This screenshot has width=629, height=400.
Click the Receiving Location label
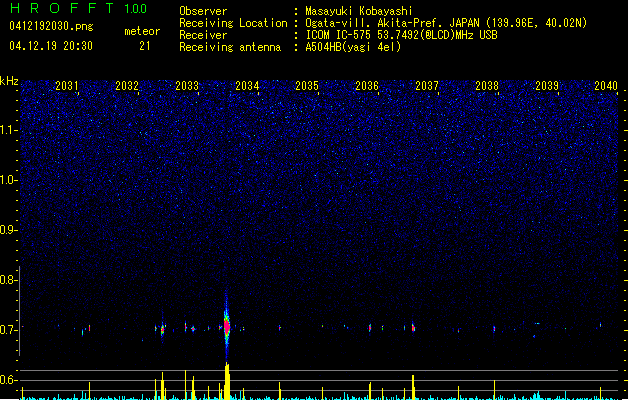tap(233, 23)
